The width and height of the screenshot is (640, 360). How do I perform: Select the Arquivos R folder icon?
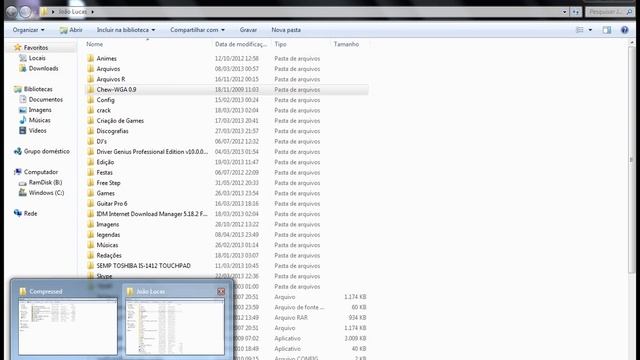coord(91,79)
